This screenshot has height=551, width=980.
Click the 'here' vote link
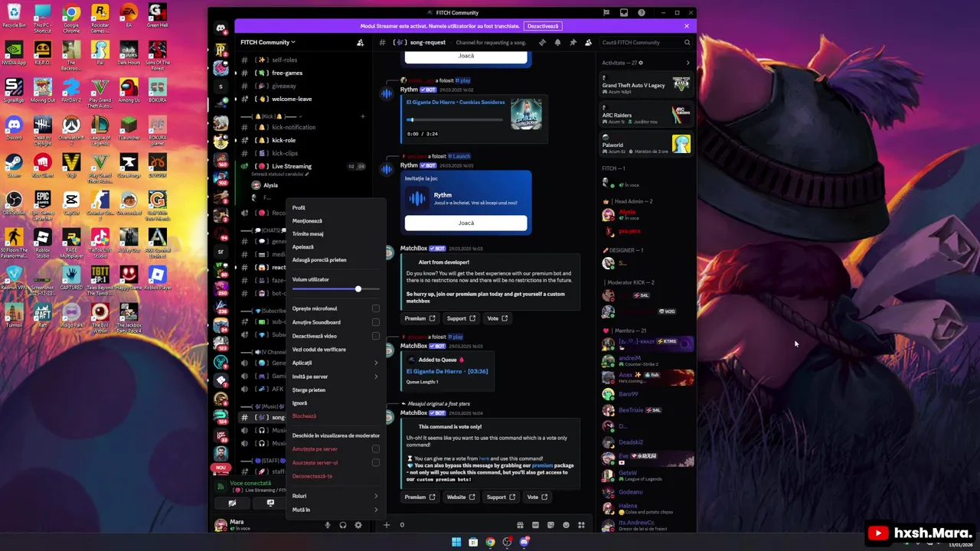pos(484,458)
